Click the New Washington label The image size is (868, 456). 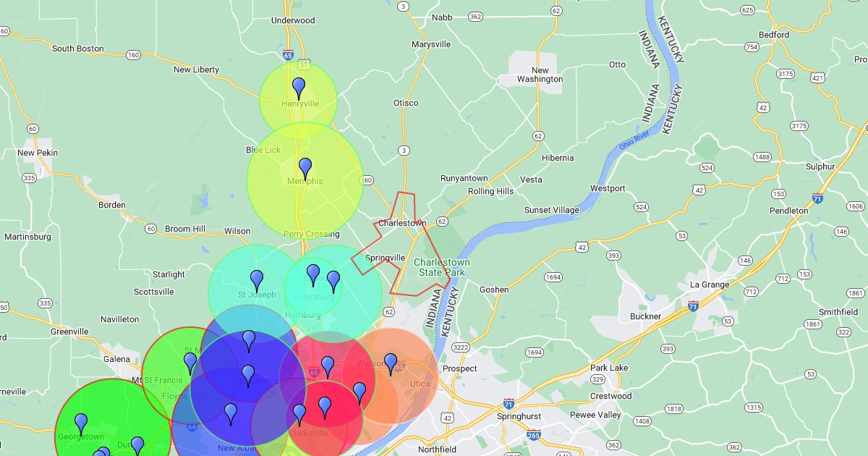click(540, 75)
